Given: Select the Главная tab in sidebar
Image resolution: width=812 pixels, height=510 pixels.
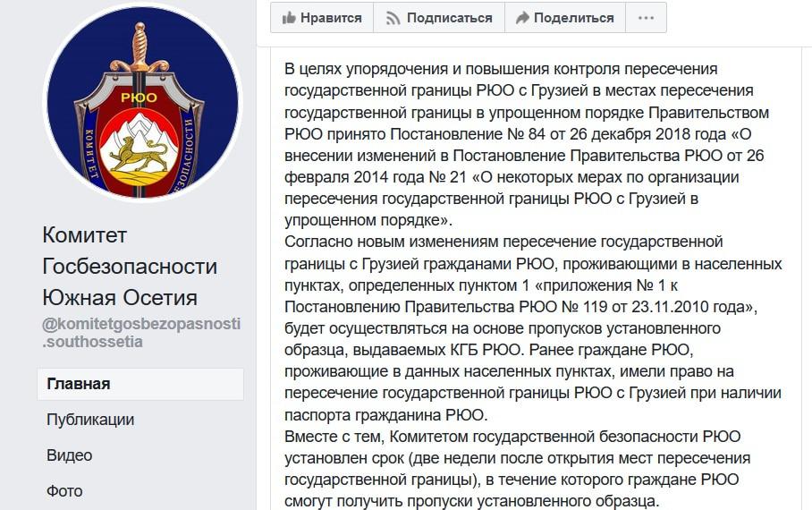Looking at the screenshot, I should pos(140,384).
